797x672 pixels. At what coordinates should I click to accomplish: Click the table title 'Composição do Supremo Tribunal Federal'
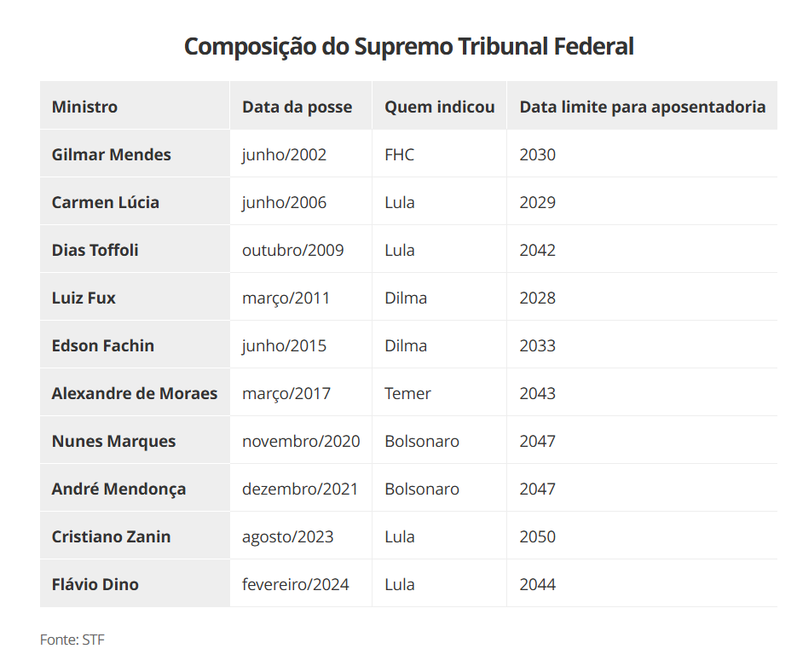click(408, 46)
